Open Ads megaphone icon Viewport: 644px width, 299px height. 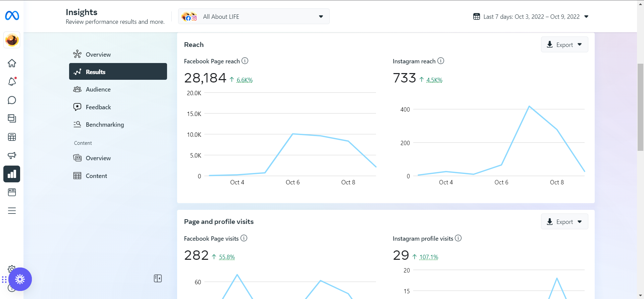click(12, 155)
